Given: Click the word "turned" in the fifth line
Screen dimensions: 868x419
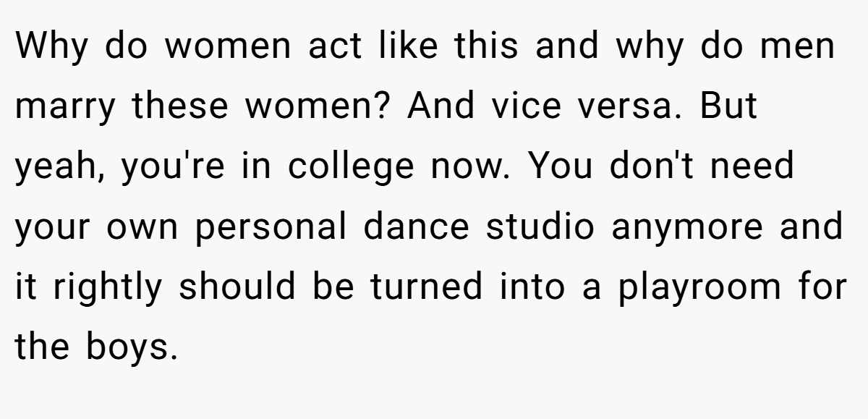Looking at the screenshot, I should 427,287.
